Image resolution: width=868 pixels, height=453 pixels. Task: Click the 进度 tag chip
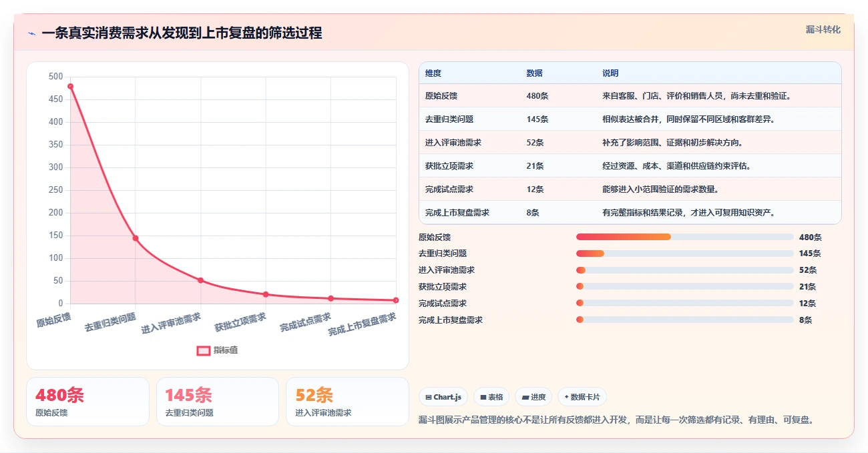533,397
